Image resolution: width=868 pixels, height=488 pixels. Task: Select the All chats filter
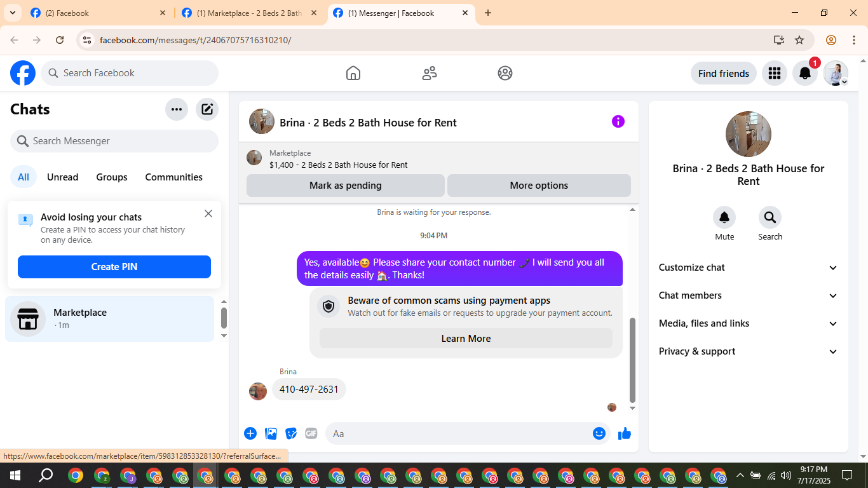click(x=24, y=177)
